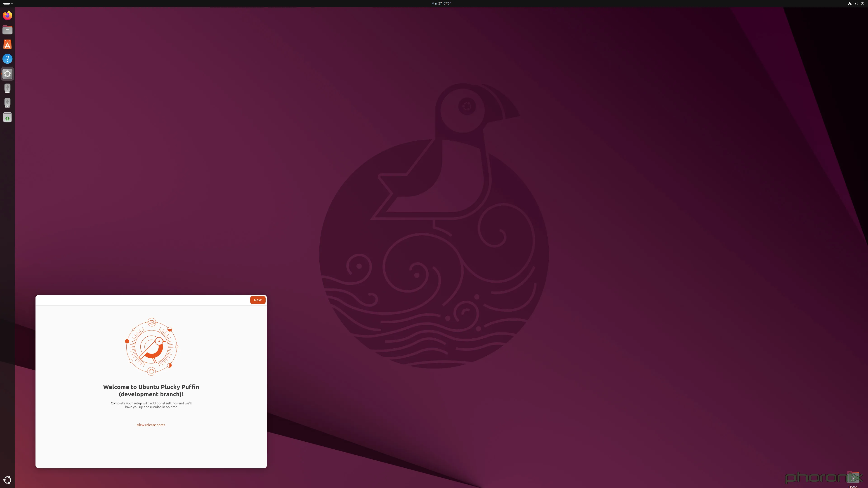Open the App Center from the dock
This screenshot has height=488, width=868.
7,44
